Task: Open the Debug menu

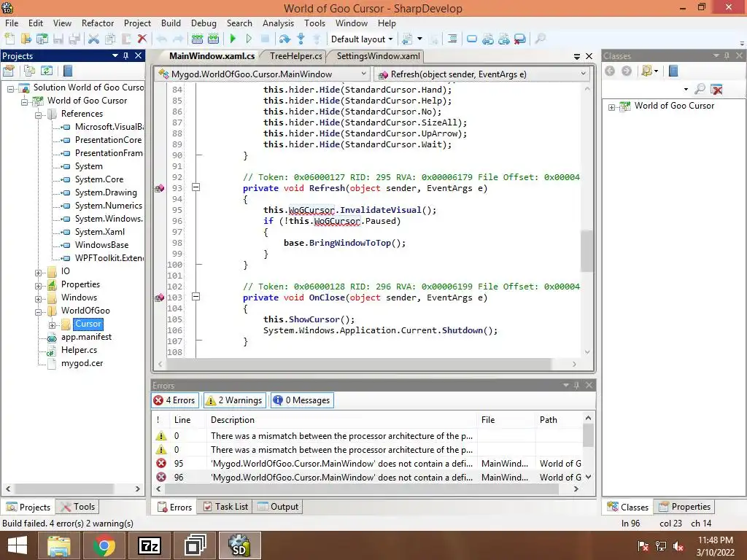Action: (204, 23)
